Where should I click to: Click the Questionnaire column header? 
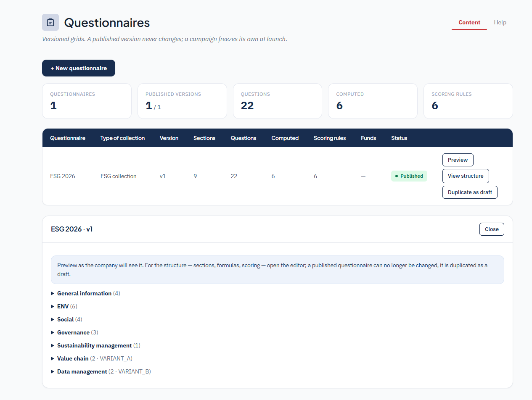point(68,138)
